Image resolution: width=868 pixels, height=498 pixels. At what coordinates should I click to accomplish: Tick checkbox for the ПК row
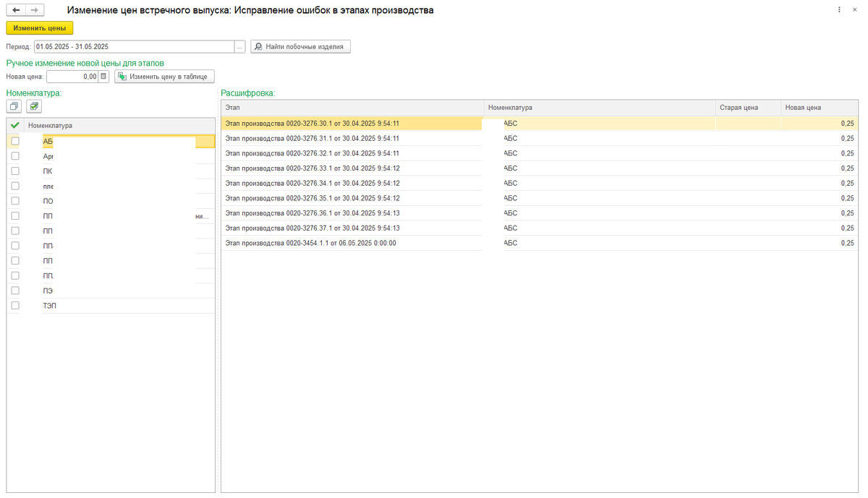point(15,171)
